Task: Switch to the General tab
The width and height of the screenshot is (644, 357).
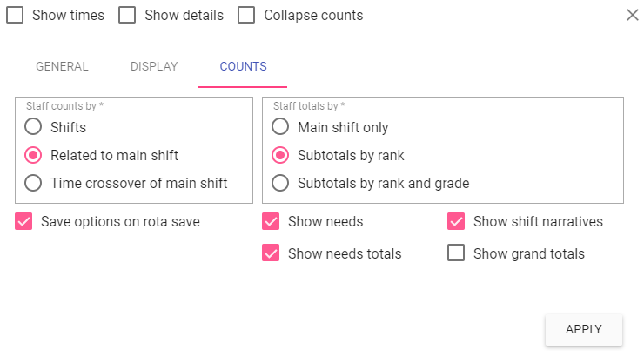Action: (x=62, y=66)
